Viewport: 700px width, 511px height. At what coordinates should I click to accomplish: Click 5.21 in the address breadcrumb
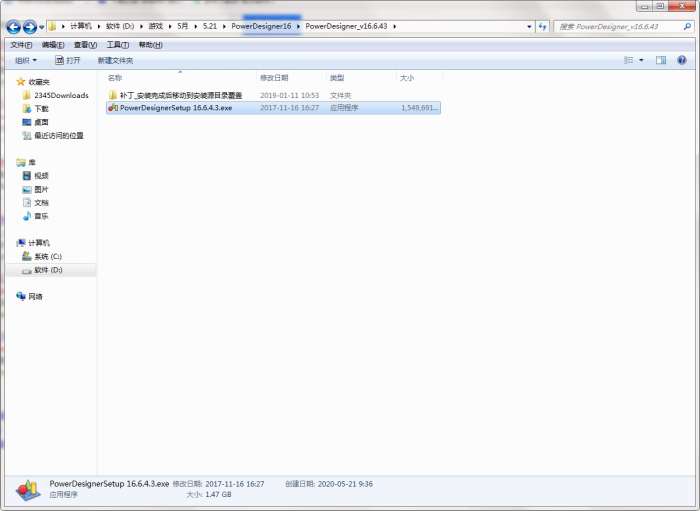pos(209,26)
